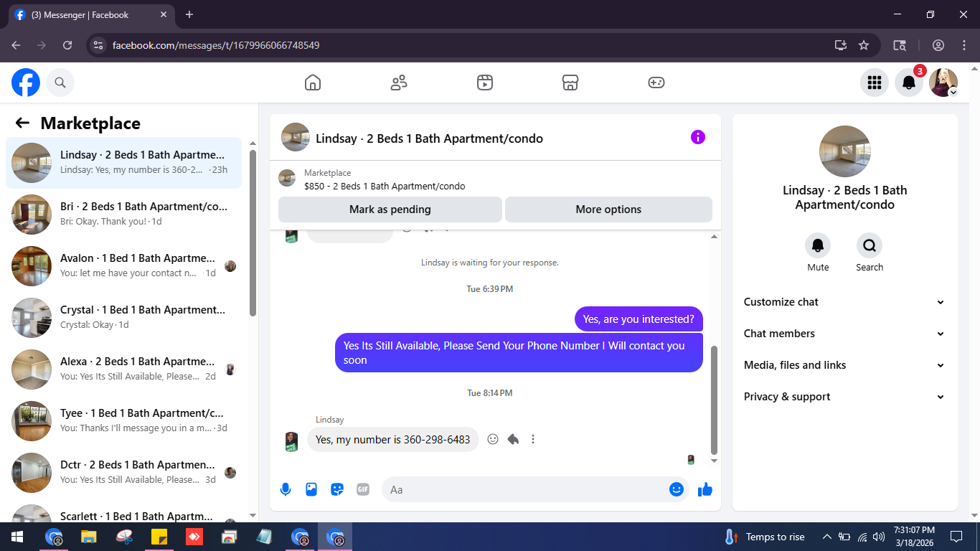Image resolution: width=980 pixels, height=551 pixels.
Task: Click the $850 listing link in header
Action: point(385,186)
